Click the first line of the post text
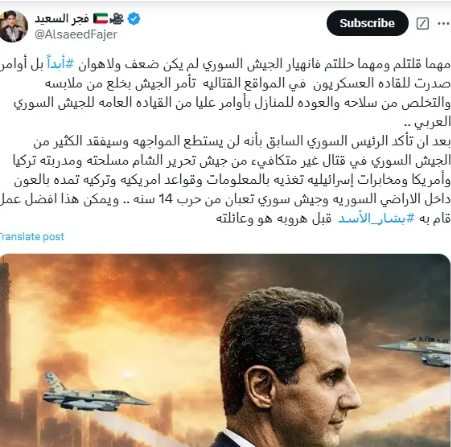451x447 pixels. coord(225,64)
